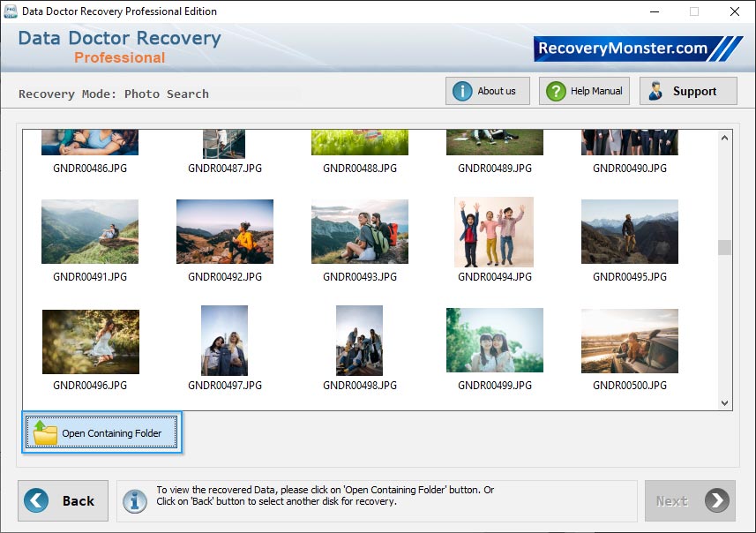Screen dimensions: 756x533
Task: Click the blue back arrow circle icon
Action: point(34,500)
